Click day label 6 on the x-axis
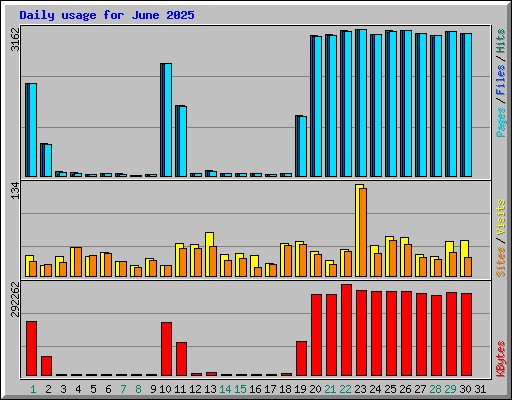512x400 pixels. [108, 389]
